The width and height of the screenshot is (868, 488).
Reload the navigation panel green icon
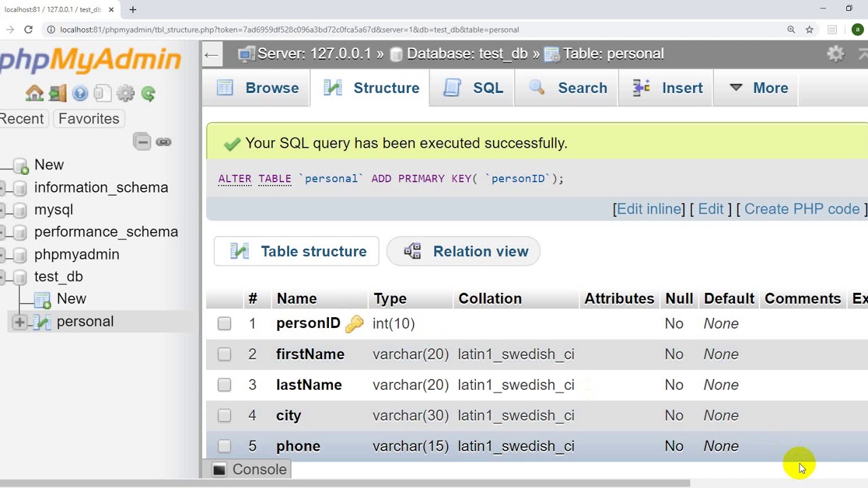[x=149, y=94]
